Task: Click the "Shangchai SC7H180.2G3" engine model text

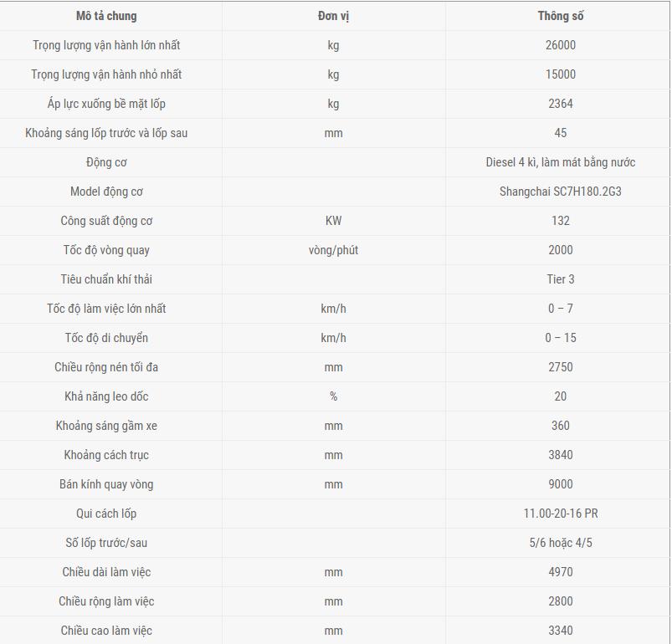Action: pos(560,192)
